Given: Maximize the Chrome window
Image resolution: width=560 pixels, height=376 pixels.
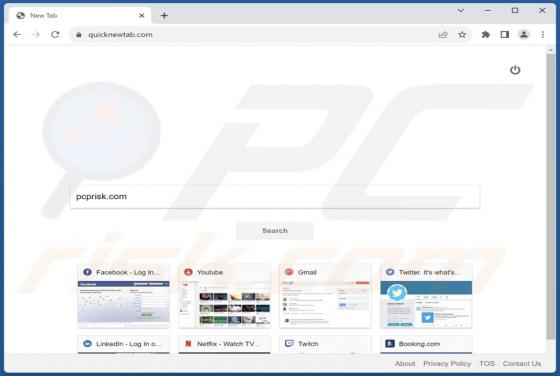Looking at the screenshot, I should [x=515, y=11].
